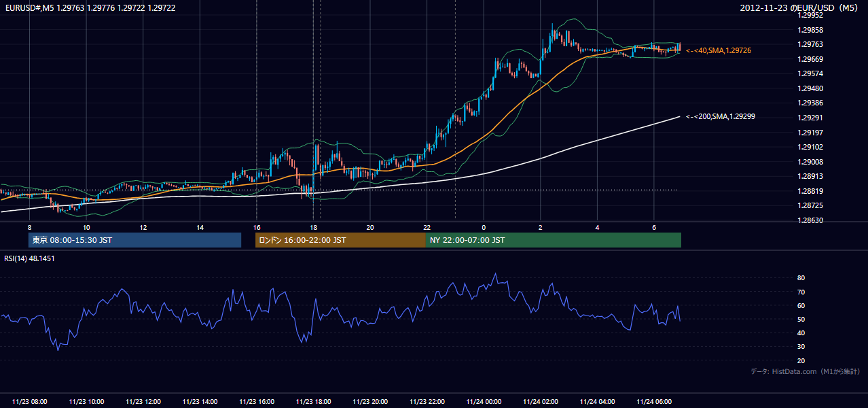Click price axis label 1.29197

pos(810,132)
